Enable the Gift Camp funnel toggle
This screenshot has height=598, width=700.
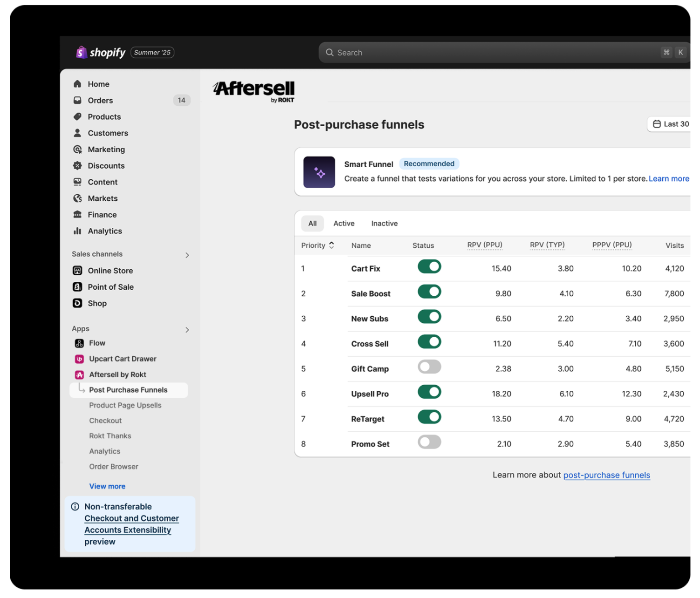click(429, 367)
